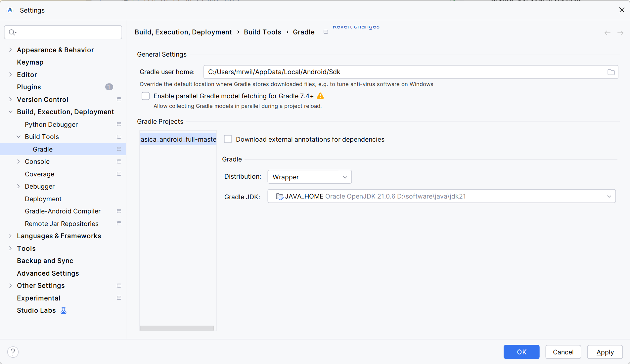
Task: Click Build Tools in the breadcrumb
Action: pos(262,32)
